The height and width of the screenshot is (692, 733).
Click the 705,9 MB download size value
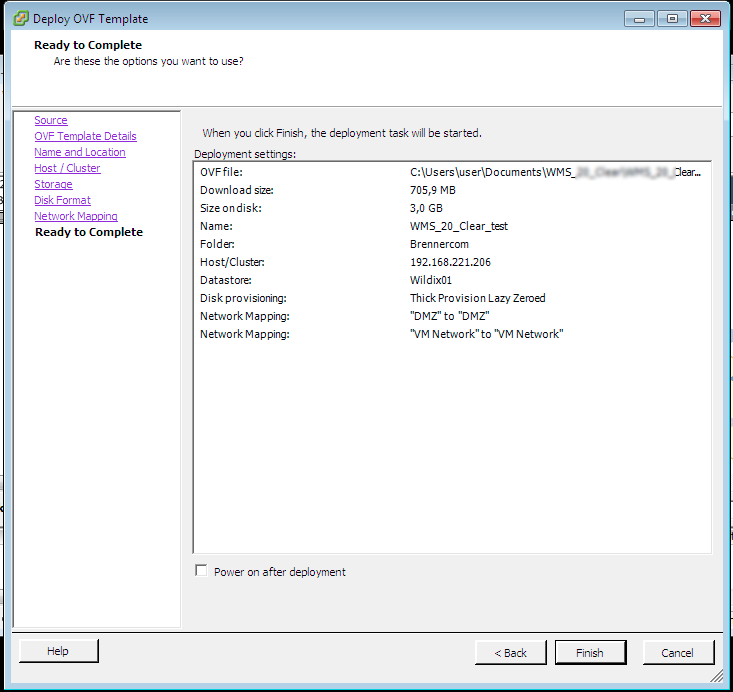(x=432, y=190)
